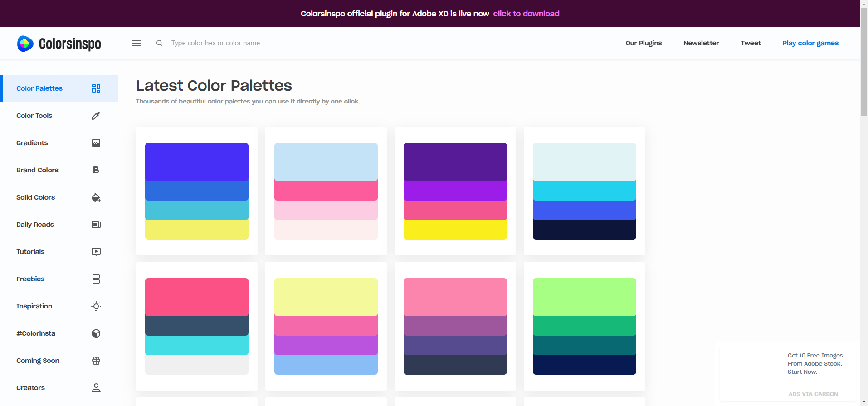
Task: Click the Color Tools eyedropper icon
Action: pos(96,116)
